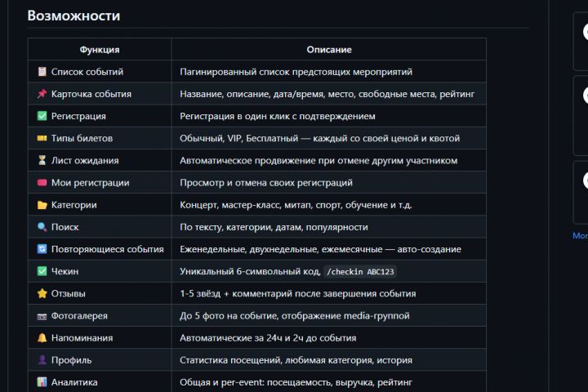Click the green checkmark icon beside Чекин
This screenshot has width=588, height=392.
coord(42,271)
